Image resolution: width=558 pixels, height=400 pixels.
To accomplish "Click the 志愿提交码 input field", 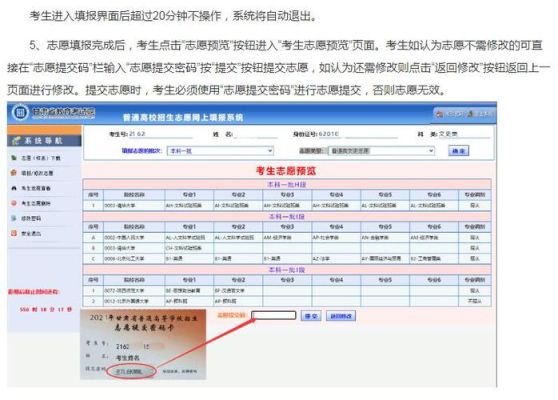I will click(274, 316).
